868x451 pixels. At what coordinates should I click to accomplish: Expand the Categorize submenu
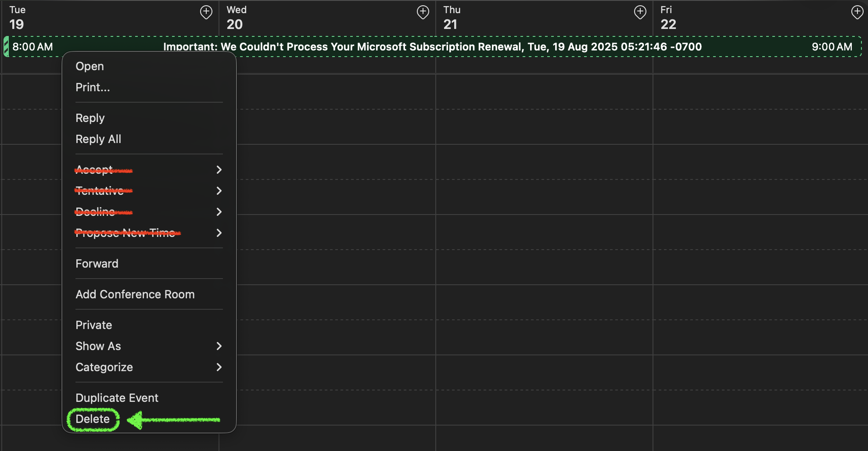pyautogui.click(x=149, y=367)
